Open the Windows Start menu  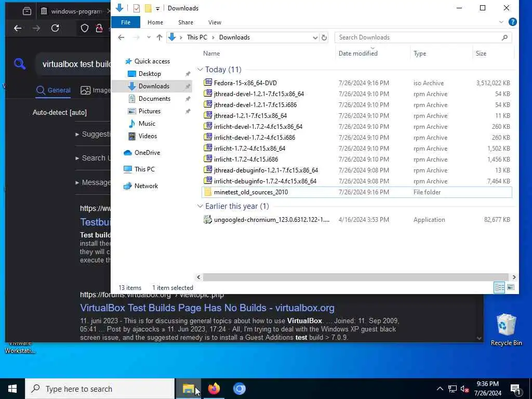12,389
